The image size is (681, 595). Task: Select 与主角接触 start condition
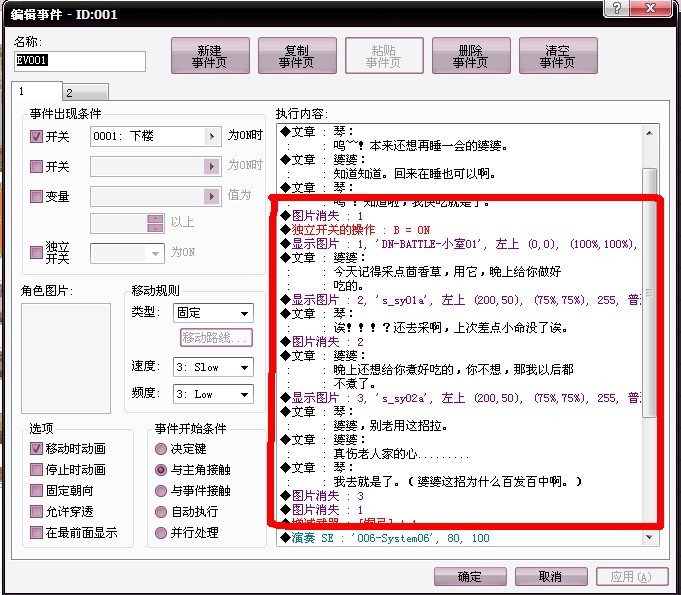tap(161, 470)
